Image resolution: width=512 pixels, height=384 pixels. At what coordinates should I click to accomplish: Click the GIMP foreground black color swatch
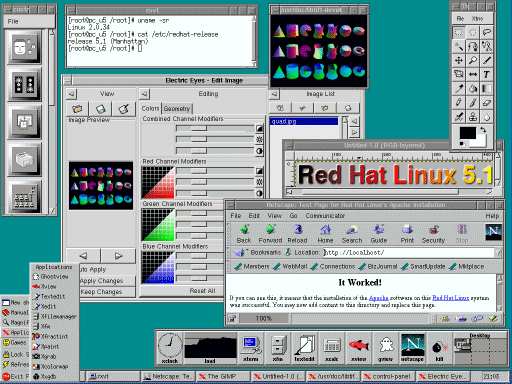tap(468, 133)
